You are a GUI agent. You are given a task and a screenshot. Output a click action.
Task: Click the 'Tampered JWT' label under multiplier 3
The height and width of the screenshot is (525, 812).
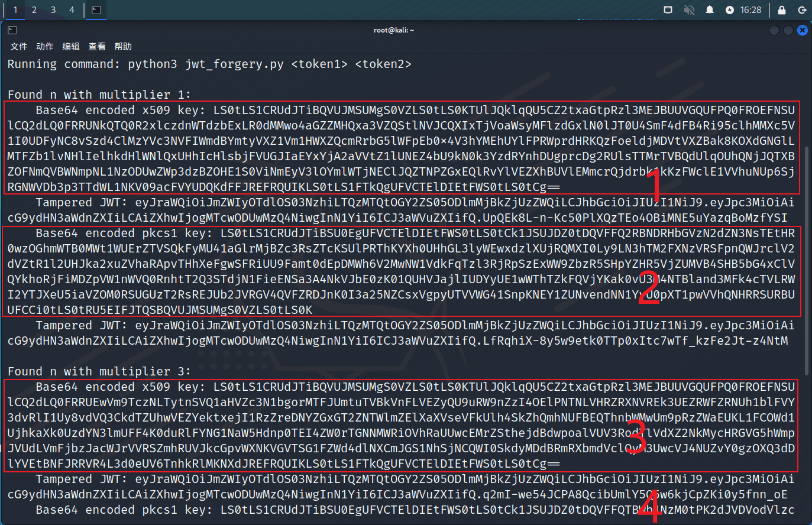[x=82, y=479]
